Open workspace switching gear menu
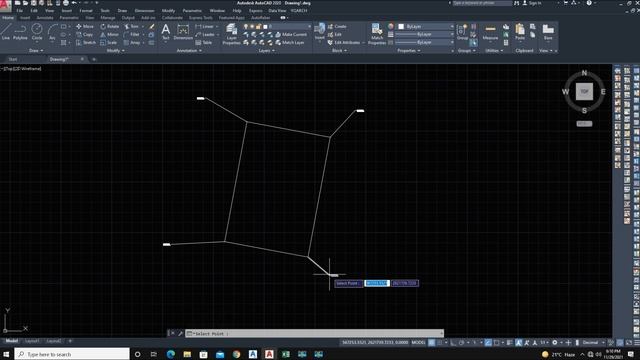Viewport: 640px width, 360px height. click(x=555, y=342)
